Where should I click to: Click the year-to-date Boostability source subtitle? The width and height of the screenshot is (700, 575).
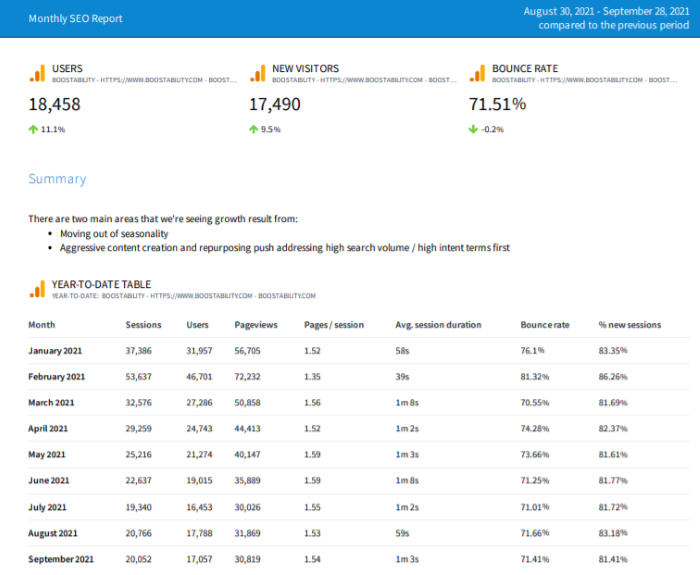coord(183,296)
